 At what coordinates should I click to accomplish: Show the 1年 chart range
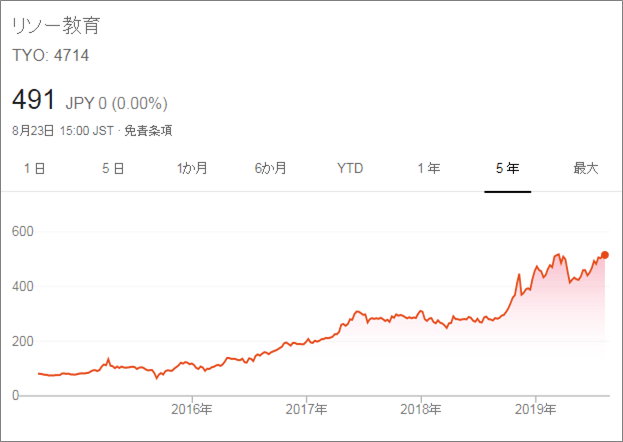tap(429, 168)
